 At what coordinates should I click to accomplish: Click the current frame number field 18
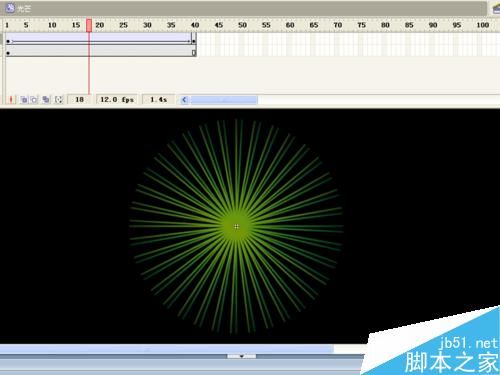tap(79, 99)
